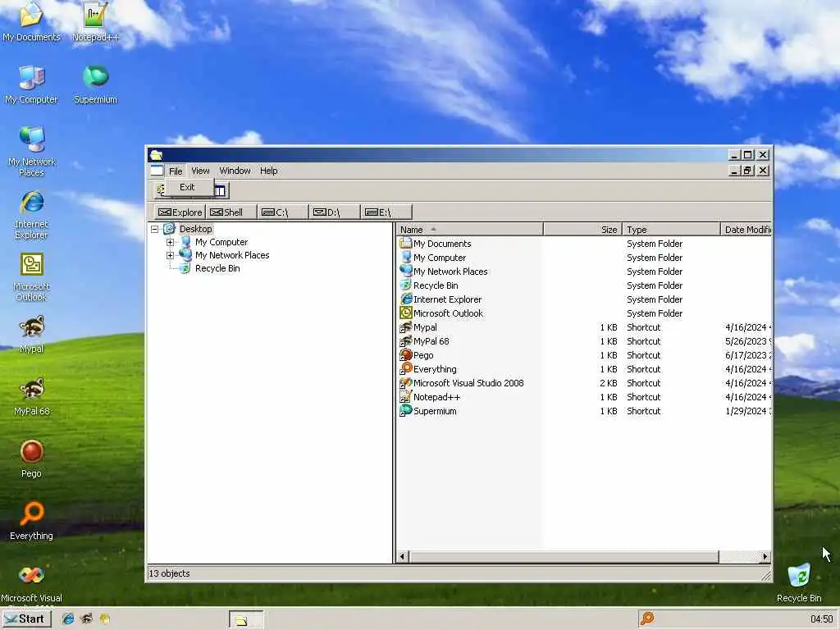
Task: Click Notepad++ desktop icon
Action: tap(95, 14)
